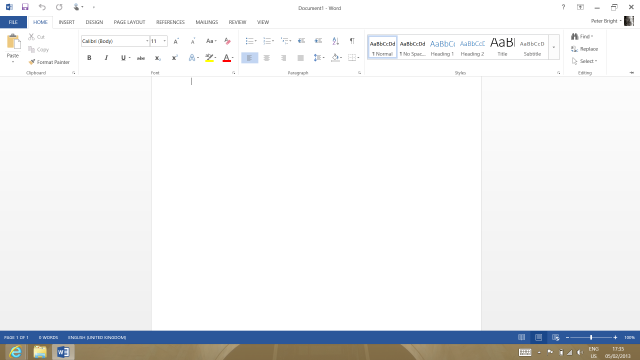The height and width of the screenshot is (360, 640).
Task: Click the Cut scissors command
Action: (x=36, y=37)
